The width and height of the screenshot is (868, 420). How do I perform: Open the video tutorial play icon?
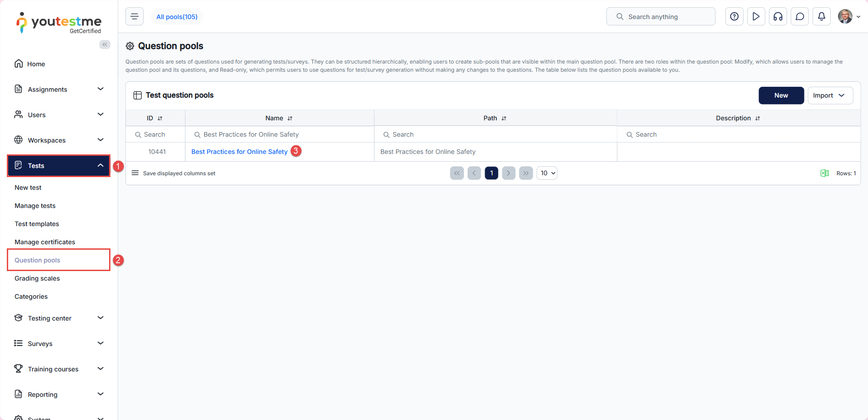pyautogui.click(x=756, y=16)
